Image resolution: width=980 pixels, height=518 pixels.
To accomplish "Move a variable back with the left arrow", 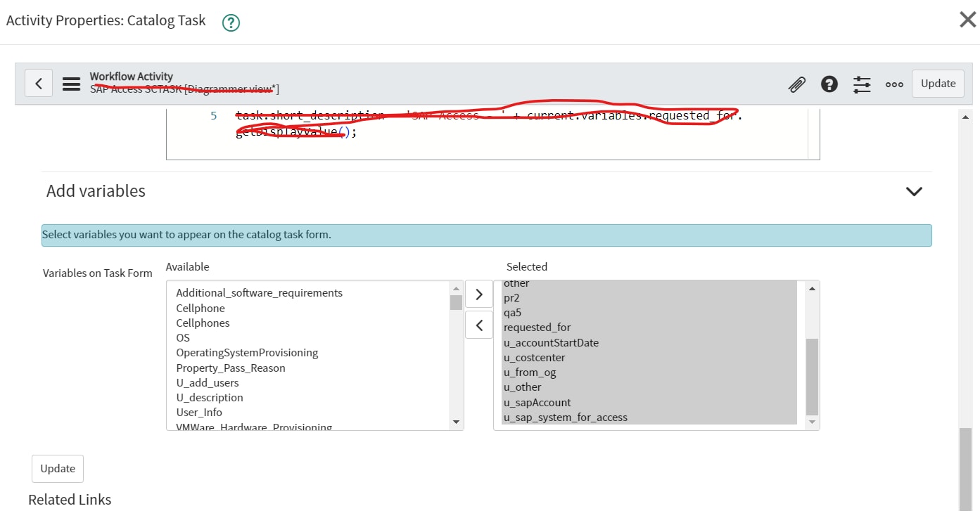I will pos(479,325).
